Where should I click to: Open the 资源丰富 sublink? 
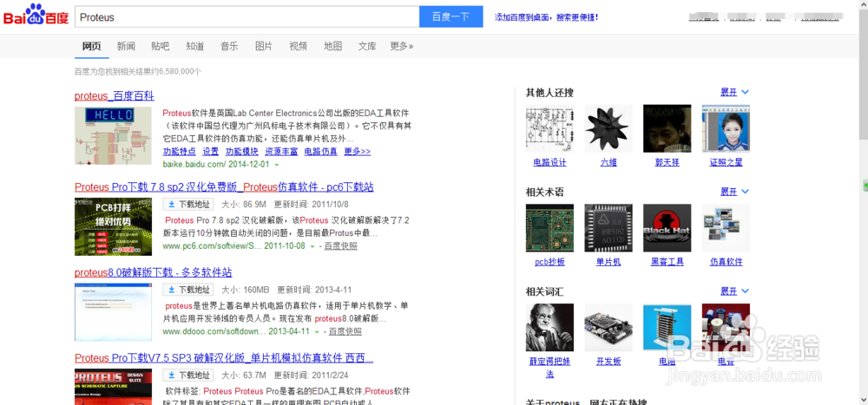pyautogui.click(x=281, y=151)
